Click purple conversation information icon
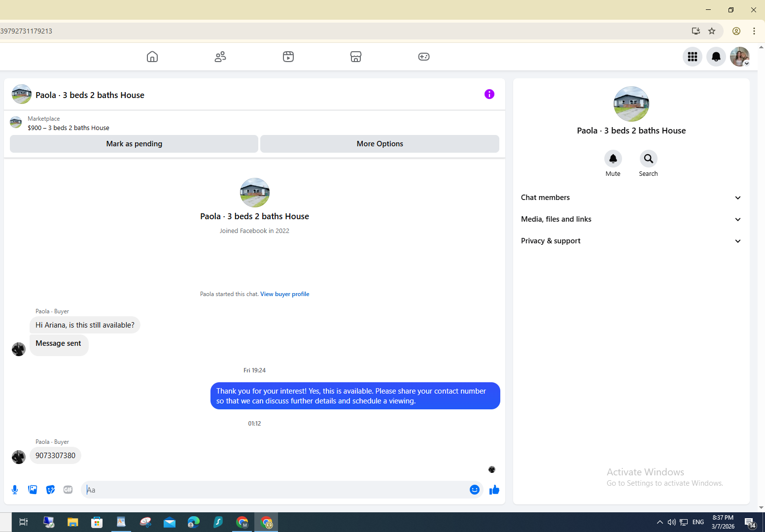 (489, 94)
